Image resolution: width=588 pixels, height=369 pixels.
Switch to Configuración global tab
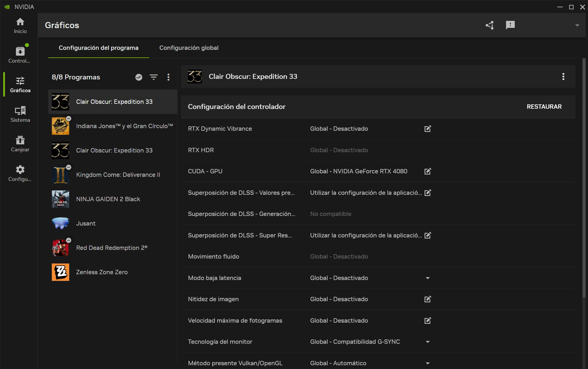[189, 48]
